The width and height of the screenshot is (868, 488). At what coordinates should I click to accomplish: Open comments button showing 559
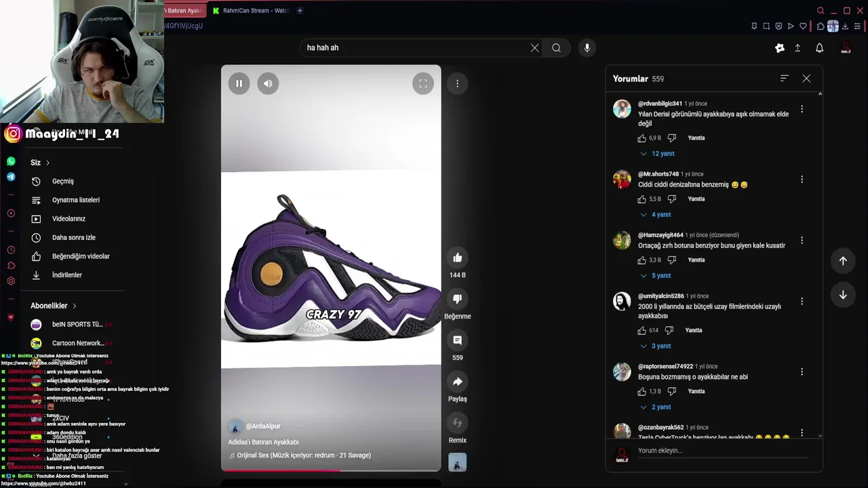pyautogui.click(x=458, y=340)
